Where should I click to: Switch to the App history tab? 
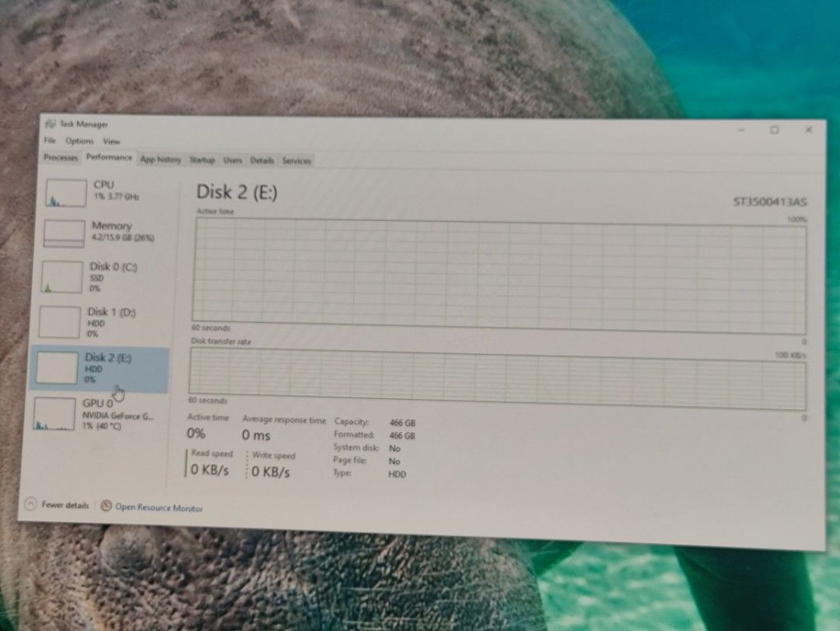[x=160, y=160]
